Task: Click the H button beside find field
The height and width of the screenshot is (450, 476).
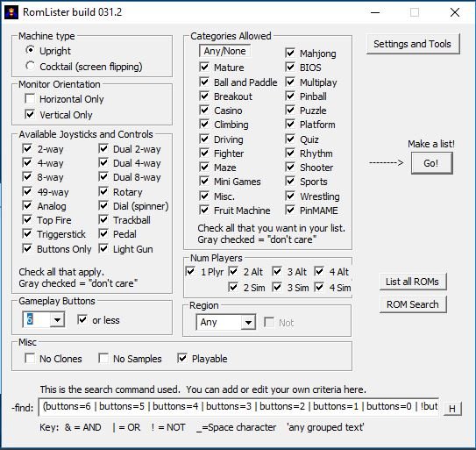Action: point(452,409)
